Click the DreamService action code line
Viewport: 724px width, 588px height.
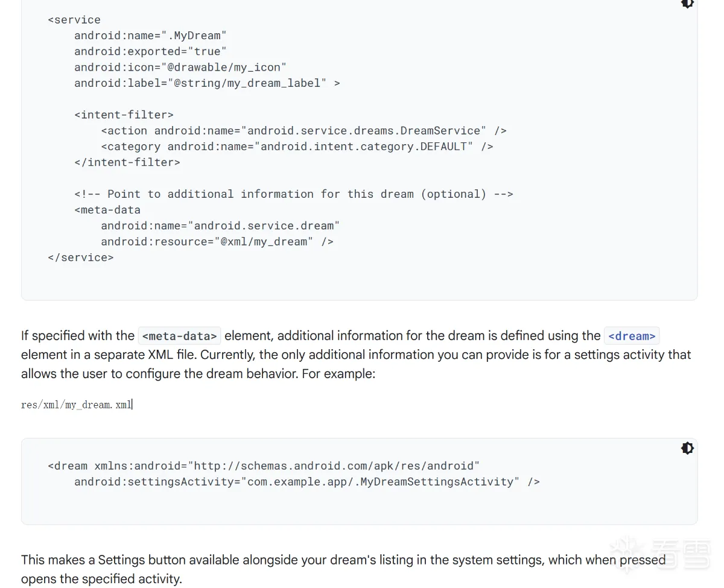[x=303, y=130]
